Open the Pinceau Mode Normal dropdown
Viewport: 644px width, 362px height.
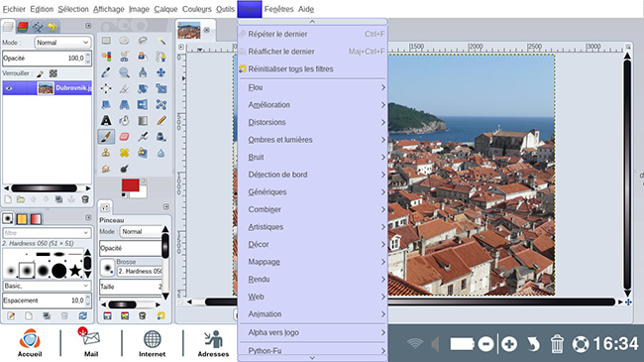tap(142, 232)
